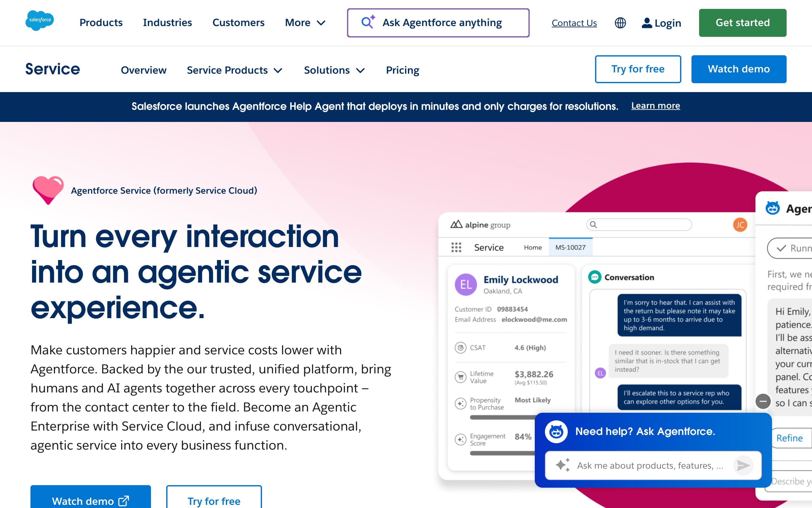
Task: Click the $3,882.26 lifetime value
Action: point(534,374)
